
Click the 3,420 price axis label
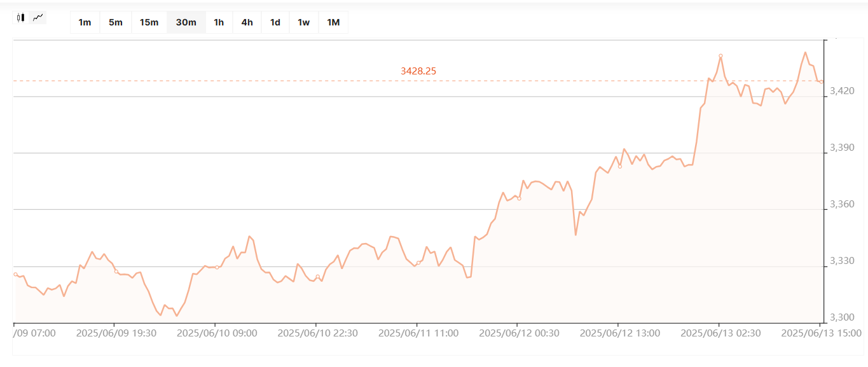click(x=842, y=91)
